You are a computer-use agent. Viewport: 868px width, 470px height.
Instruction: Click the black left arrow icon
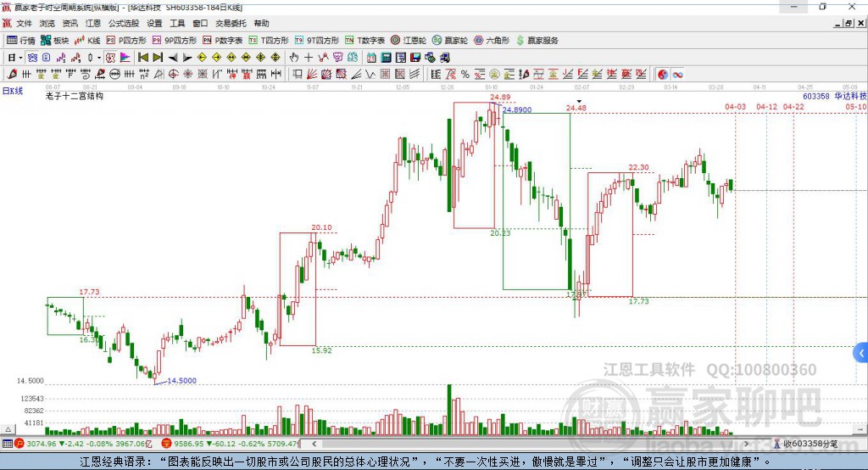(x=173, y=58)
